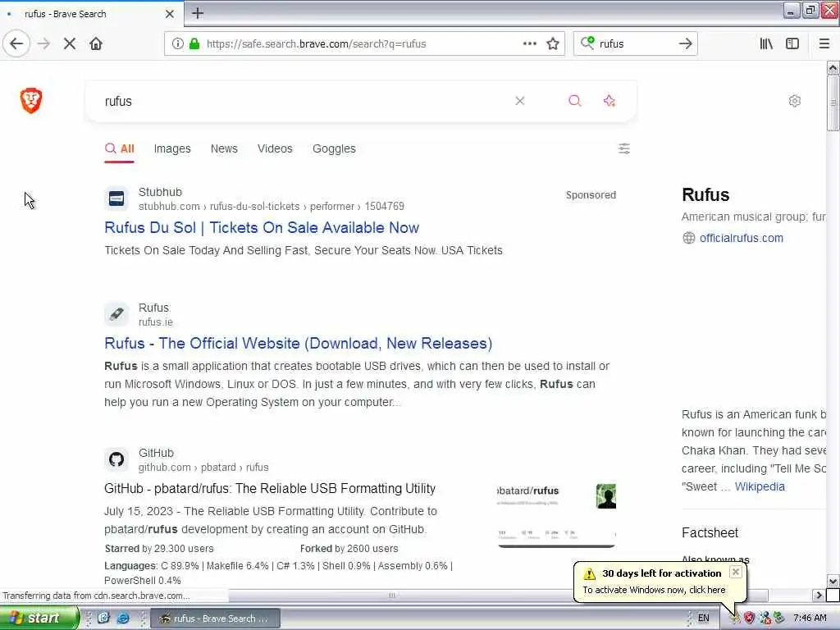Open the Windows Start menu
The image size is (840, 630).
[39, 619]
